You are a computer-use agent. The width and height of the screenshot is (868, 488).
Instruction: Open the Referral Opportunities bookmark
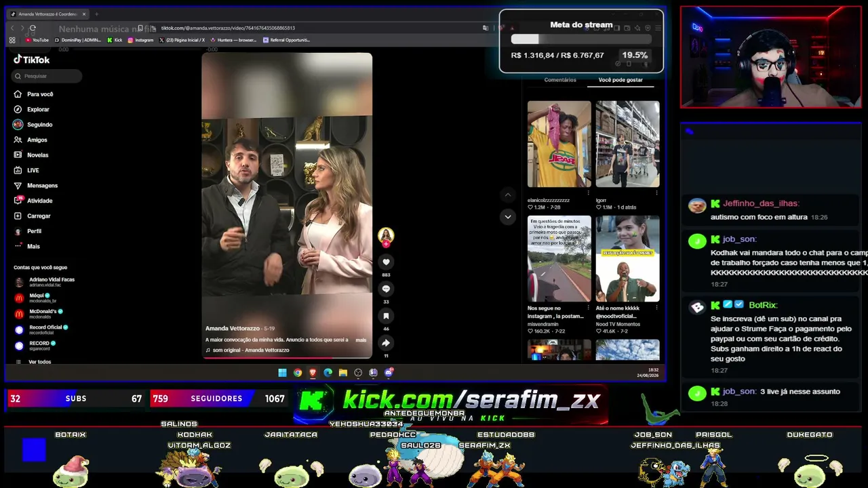286,40
